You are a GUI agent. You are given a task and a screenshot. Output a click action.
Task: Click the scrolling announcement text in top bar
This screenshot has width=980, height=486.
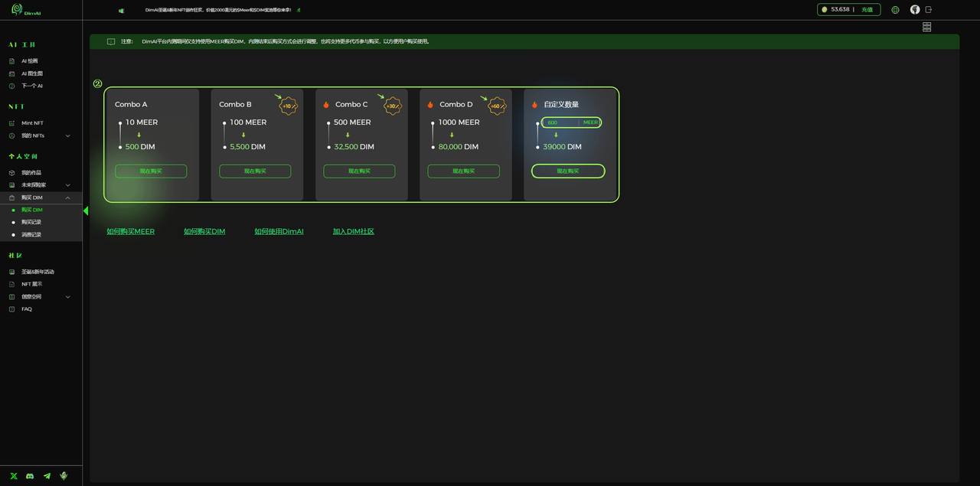coord(217,11)
